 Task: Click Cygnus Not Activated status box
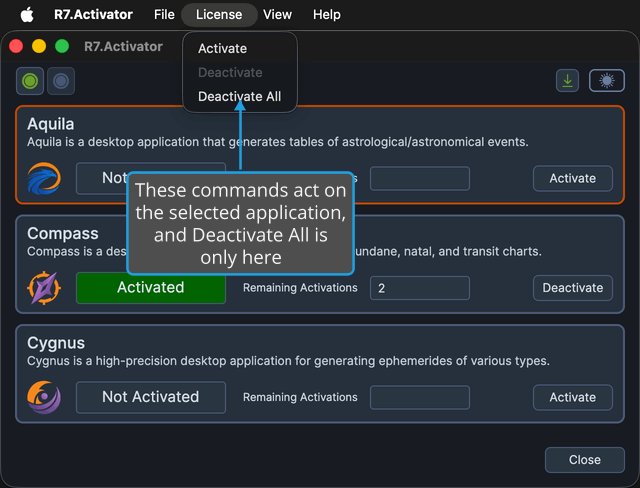click(151, 397)
